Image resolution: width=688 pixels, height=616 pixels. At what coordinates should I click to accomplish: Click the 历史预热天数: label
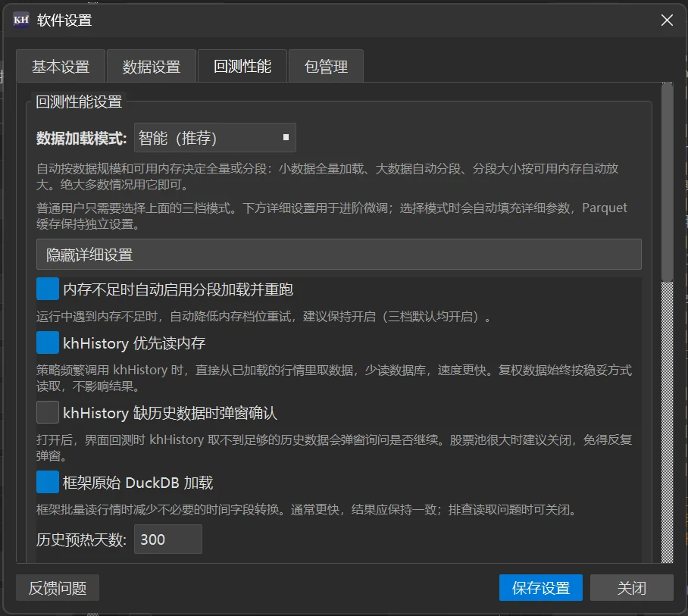click(x=82, y=539)
